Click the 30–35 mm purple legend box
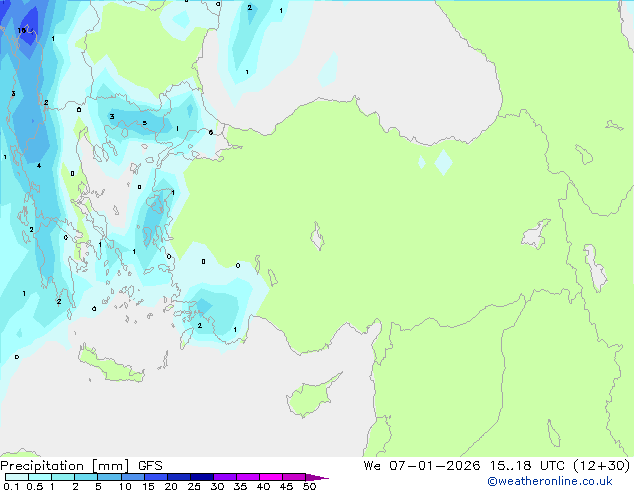The image size is (634, 490). click(225, 477)
